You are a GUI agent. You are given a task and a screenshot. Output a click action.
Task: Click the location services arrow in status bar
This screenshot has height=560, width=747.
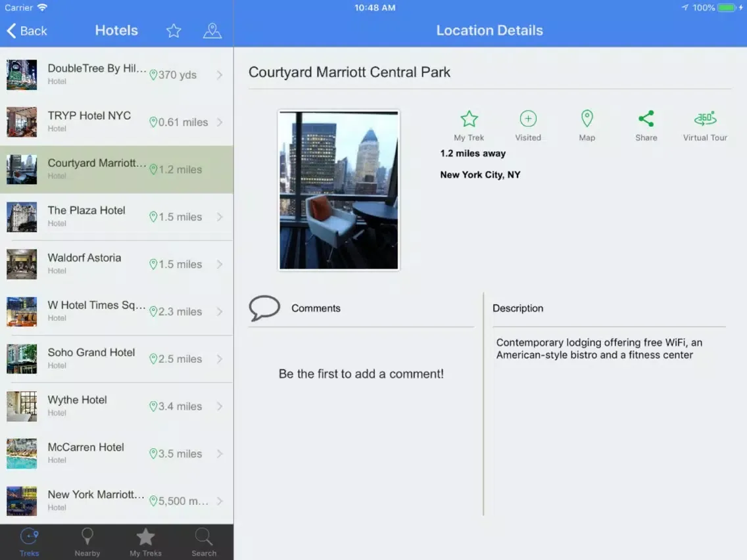click(x=685, y=8)
